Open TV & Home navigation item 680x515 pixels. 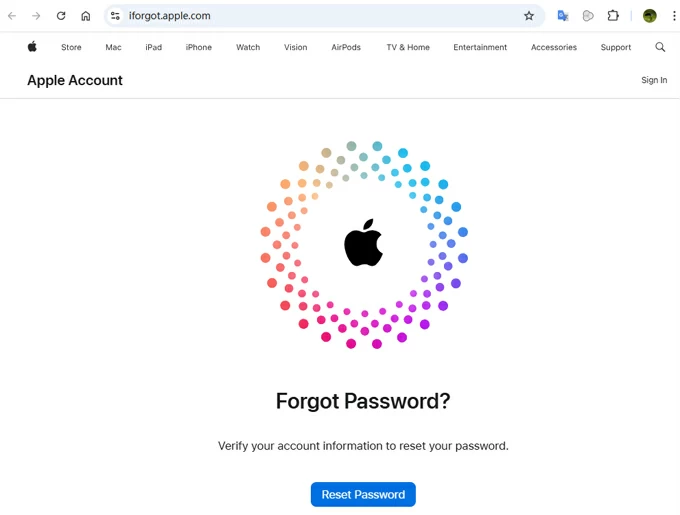click(408, 47)
